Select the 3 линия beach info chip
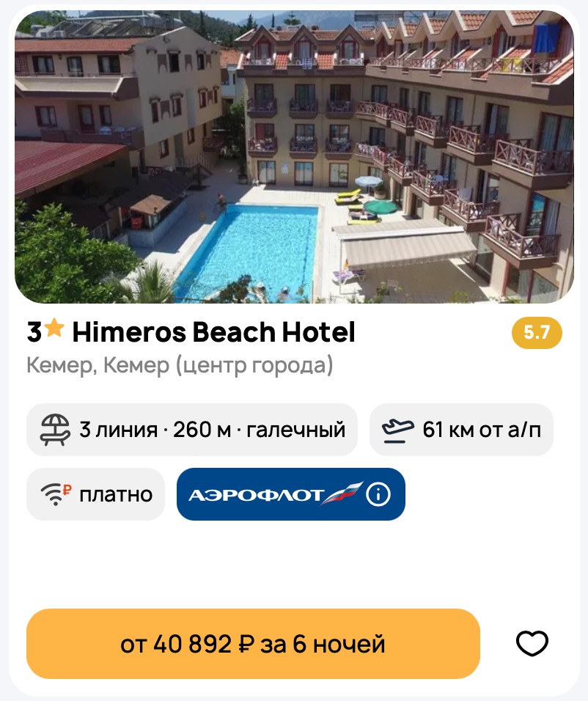The height and width of the screenshot is (701, 588). tap(192, 430)
